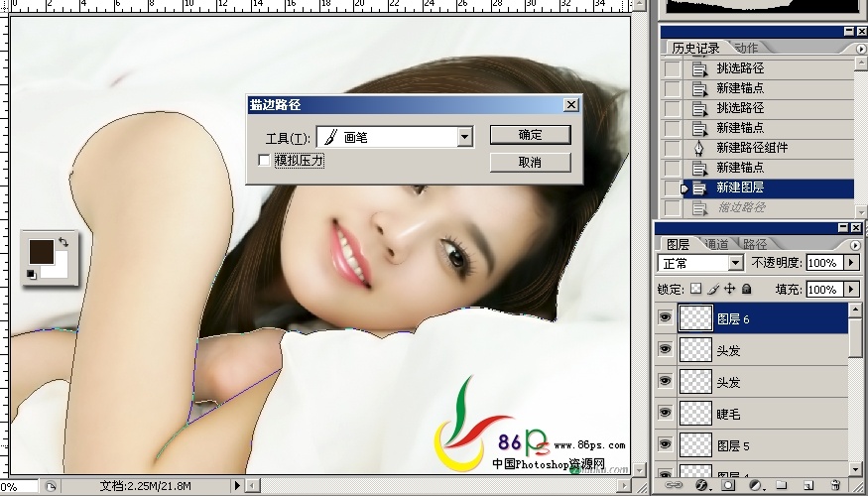Reset to default black and white colors
This screenshot has height=496, width=868.
[32, 274]
